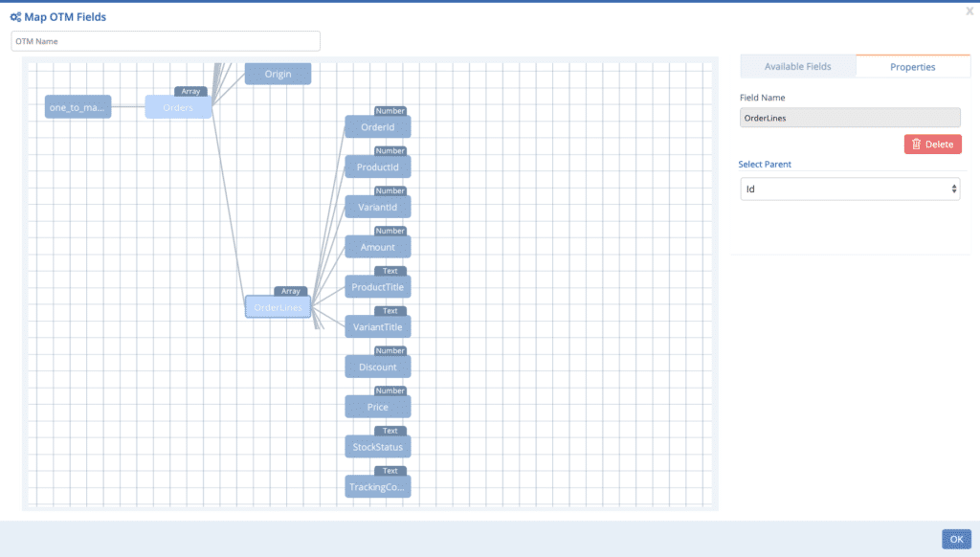Select the Discount node
The height and width of the screenshot is (557, 980).
[377, 367]
